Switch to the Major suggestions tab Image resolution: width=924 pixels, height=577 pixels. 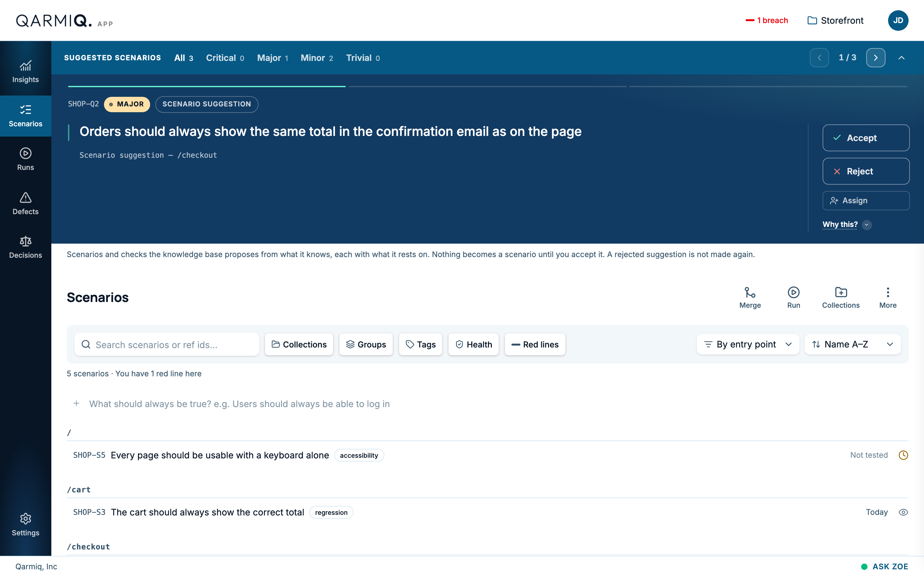(272, 58)
